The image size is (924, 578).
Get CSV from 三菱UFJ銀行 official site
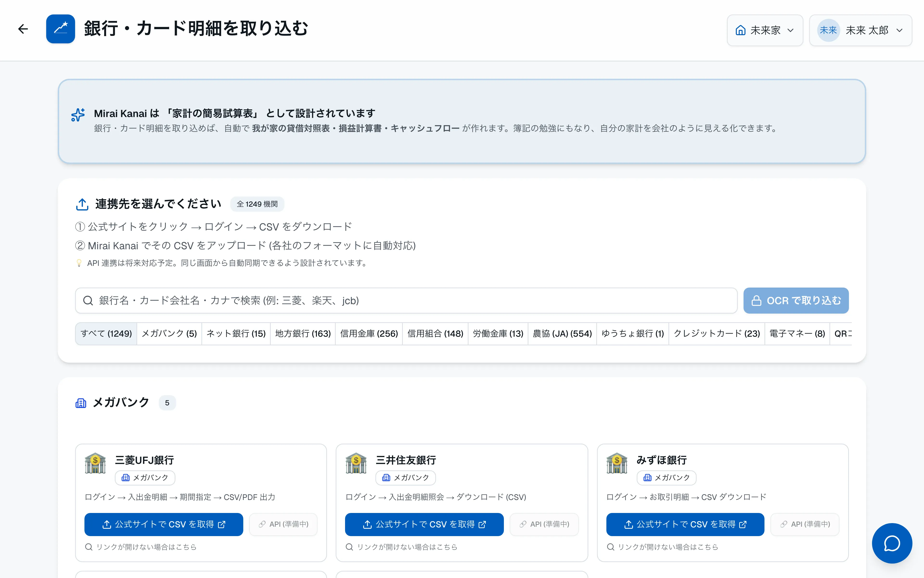(x=164, y=525)
